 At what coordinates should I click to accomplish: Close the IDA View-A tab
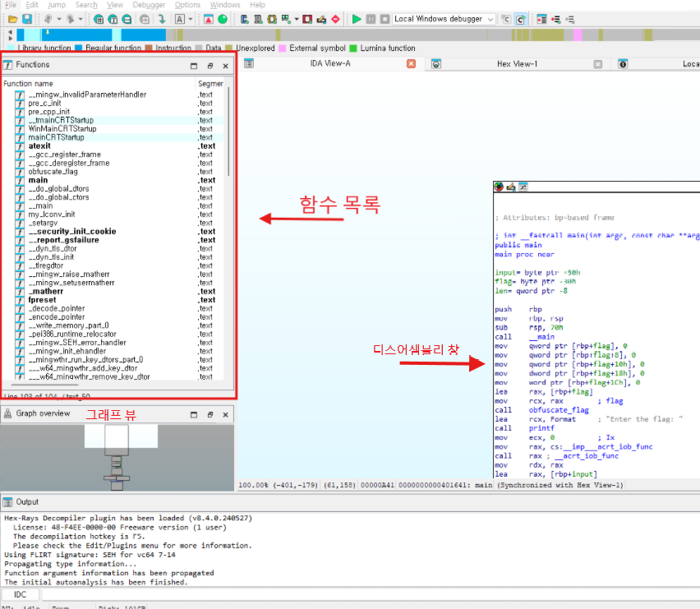click(412, 64)
